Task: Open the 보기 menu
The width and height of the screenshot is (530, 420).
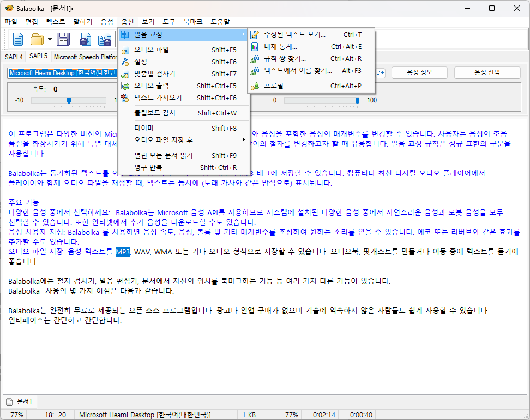Action: point(148,22)
